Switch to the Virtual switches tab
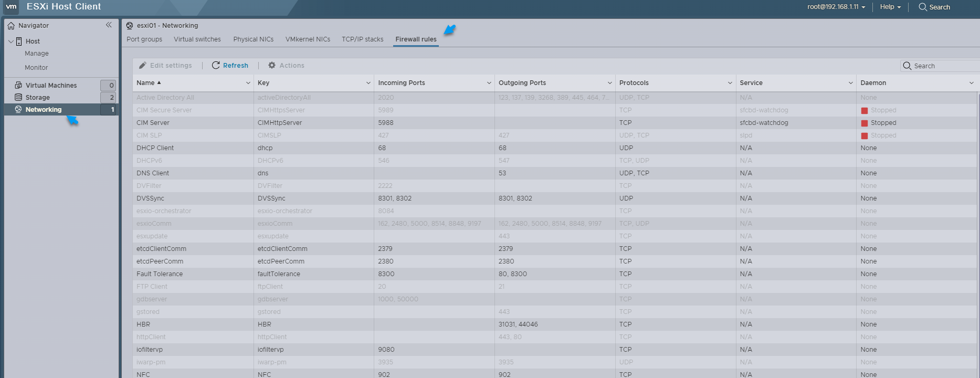Viewport: 980px width, 378px height. 197,39
